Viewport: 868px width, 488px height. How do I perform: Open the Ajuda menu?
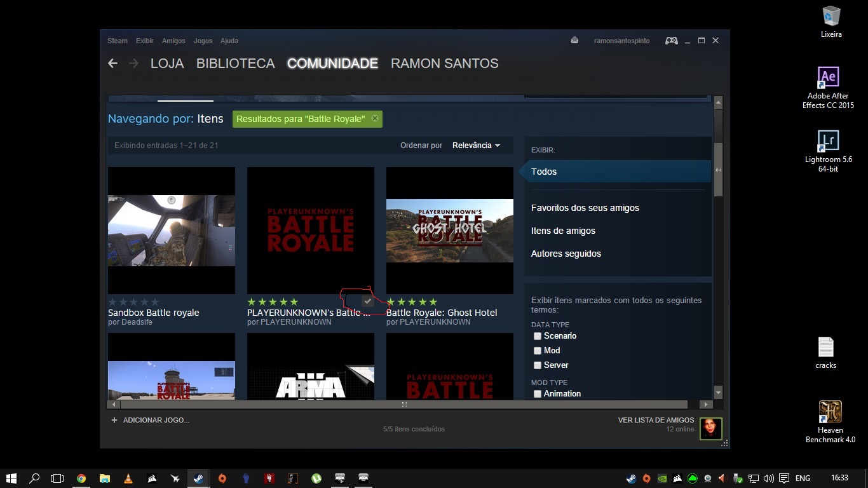tap(229, 41)
